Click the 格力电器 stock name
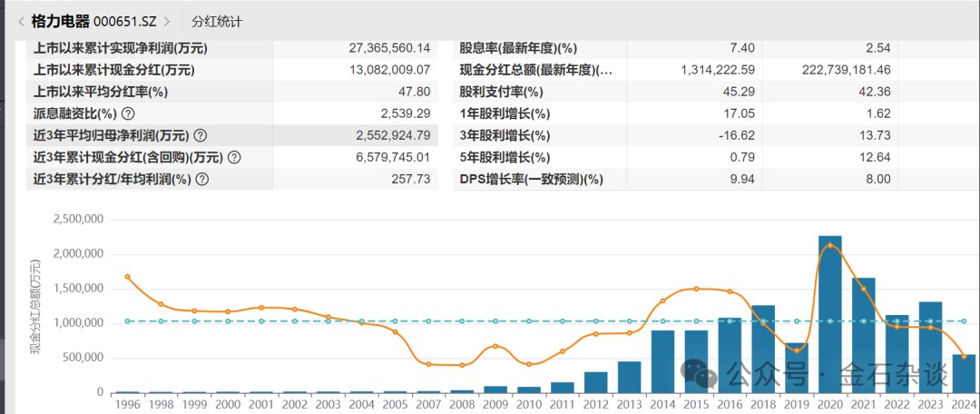Image resolution: width=980 pixels, height=414 pixels. coord(61,21)
